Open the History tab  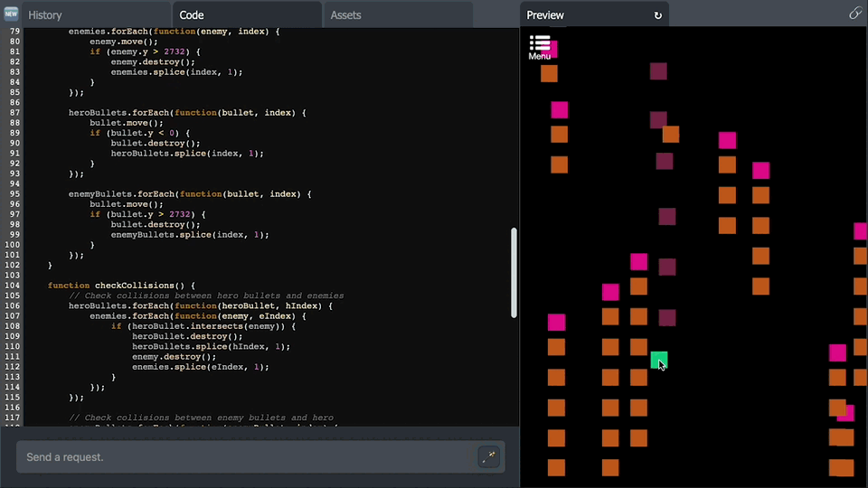(45, 15)
